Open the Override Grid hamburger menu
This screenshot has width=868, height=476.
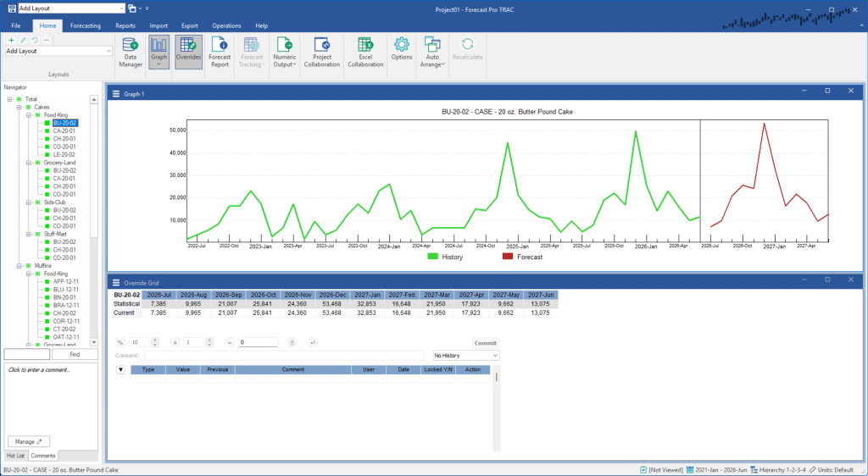click(x=115, y=282)
